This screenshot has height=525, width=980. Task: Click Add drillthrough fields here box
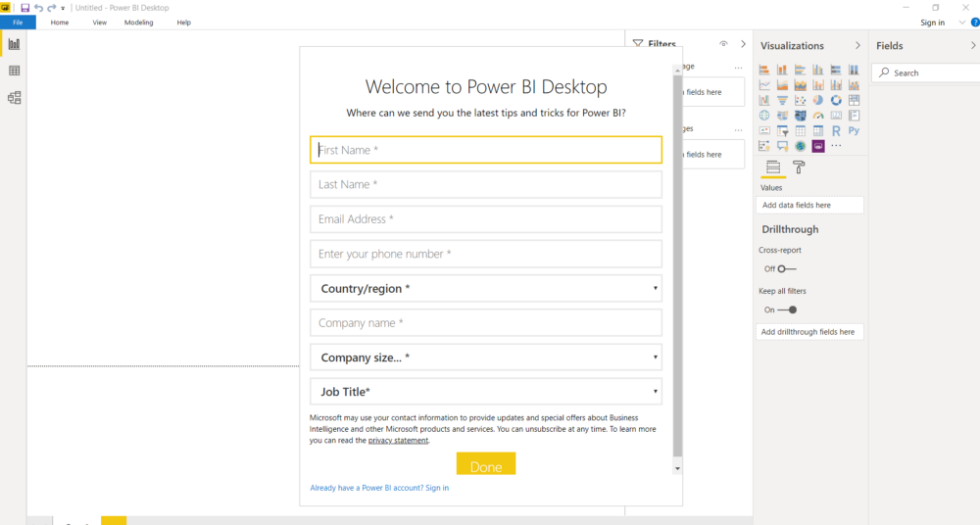809,332
